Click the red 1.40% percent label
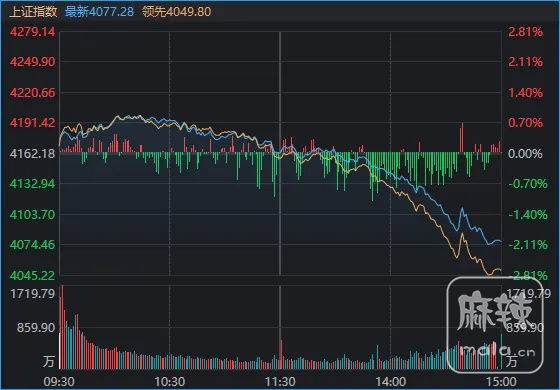This screenshot has height=390, width=560. click(525, 93)
